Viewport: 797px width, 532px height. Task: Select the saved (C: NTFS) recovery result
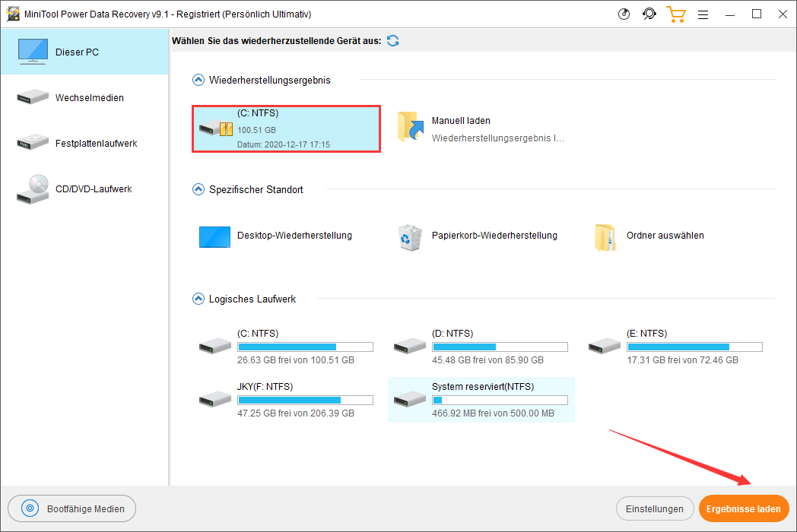286,128
